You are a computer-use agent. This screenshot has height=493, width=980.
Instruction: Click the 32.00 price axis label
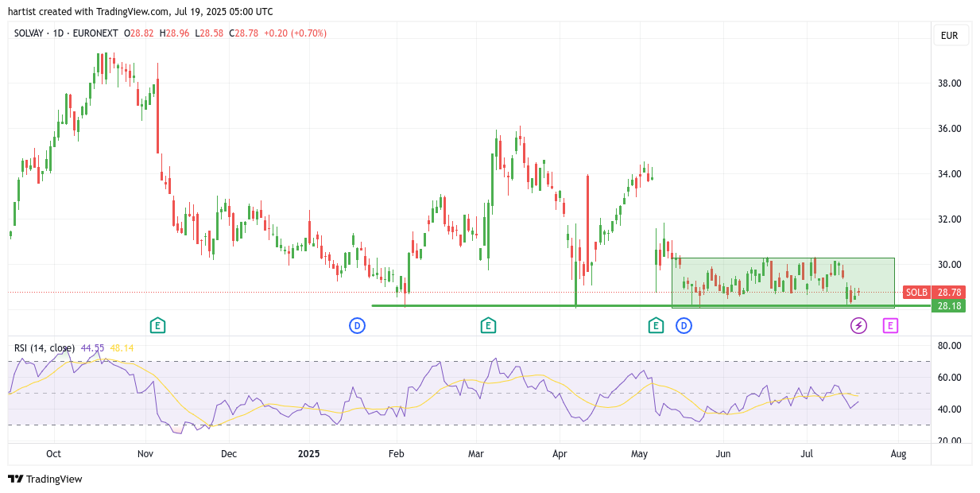coord(950,219)
